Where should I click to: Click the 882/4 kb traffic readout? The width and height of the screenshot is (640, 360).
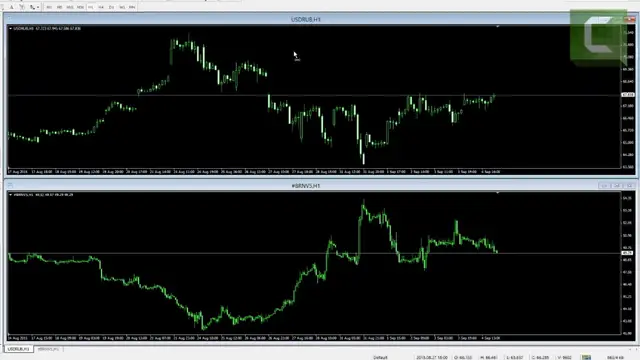coord(616,358)
